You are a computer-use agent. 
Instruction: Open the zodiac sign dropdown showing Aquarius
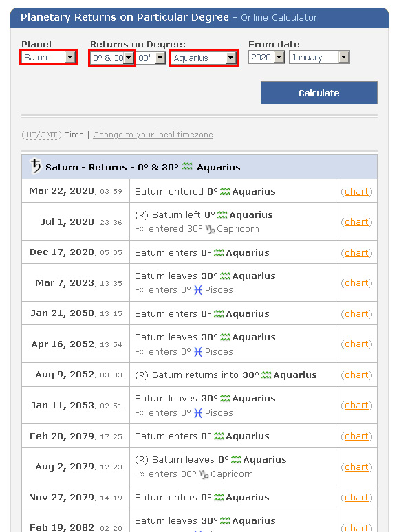pos(204,58)
